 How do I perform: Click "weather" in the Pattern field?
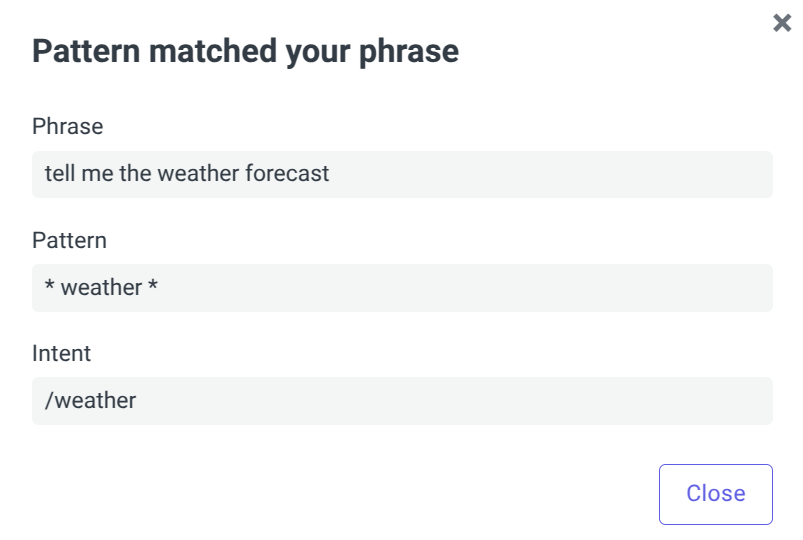click(x=101, y=288)
